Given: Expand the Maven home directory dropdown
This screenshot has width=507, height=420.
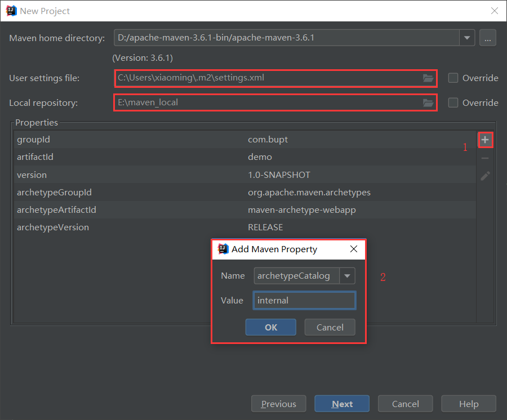Looking at the screenshot, I should tap(467, 38).
